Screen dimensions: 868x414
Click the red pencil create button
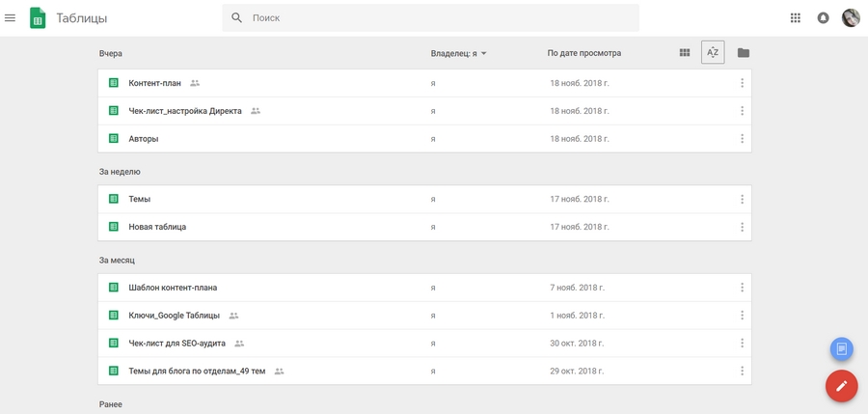(841, 386)
